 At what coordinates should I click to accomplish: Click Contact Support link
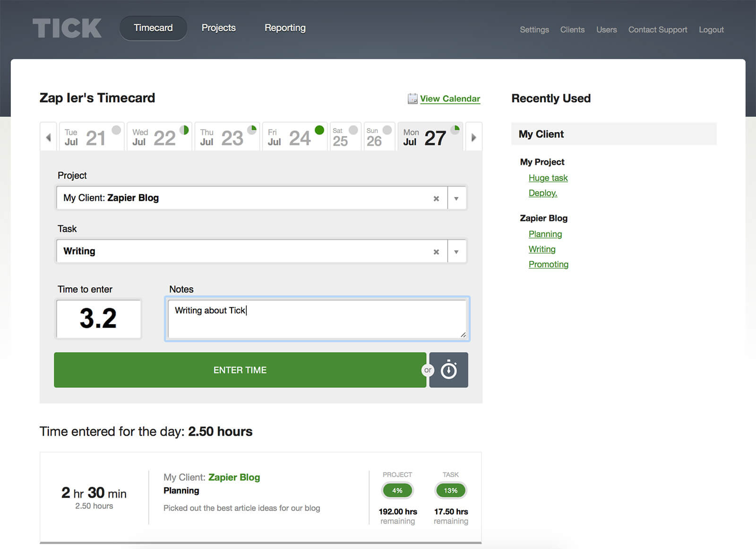tap(658, 30)
